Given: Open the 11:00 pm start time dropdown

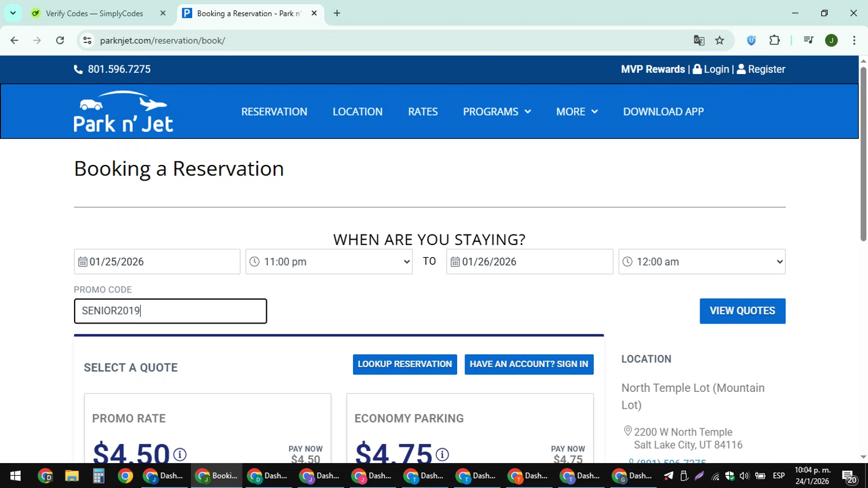Looking at the screenshot, I should point(329,262).
